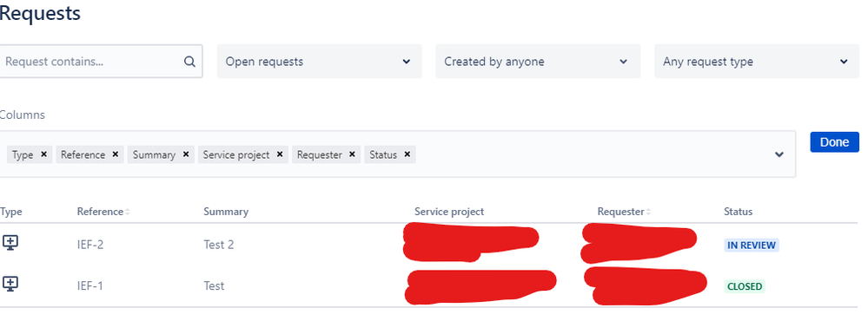
Task: Remove the Requester column chip
Action: (x=352, y=154)
